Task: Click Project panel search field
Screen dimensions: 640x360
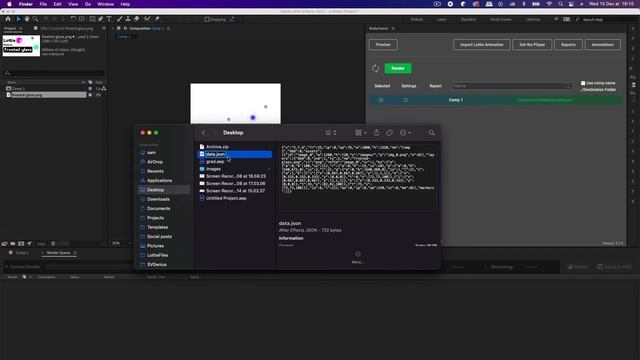Action: coord(53,73)
